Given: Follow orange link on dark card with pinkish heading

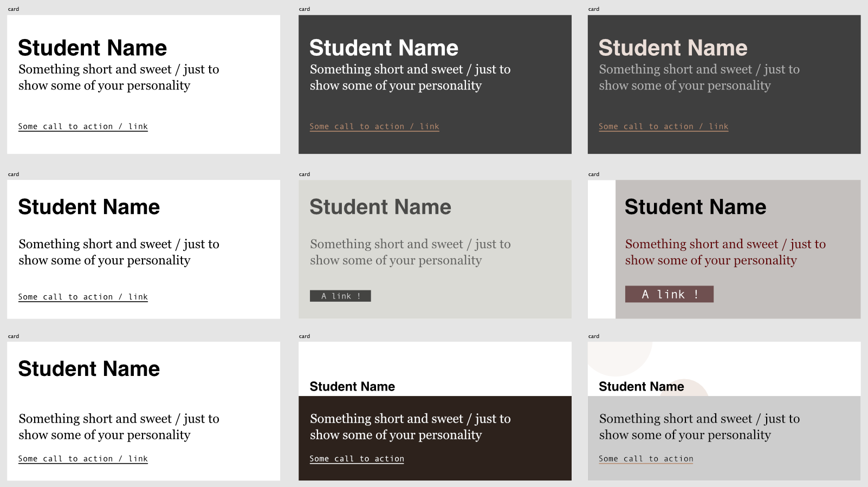Looking at the screenshot, I should [664, 127].
